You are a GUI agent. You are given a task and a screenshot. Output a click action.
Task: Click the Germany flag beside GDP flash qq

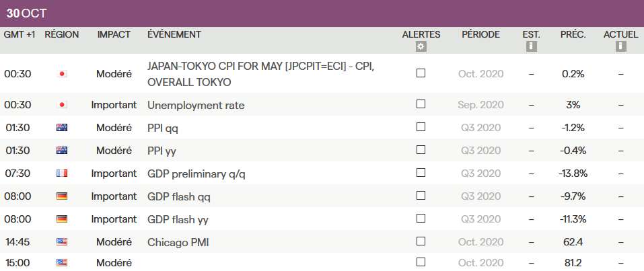(62, 196)
